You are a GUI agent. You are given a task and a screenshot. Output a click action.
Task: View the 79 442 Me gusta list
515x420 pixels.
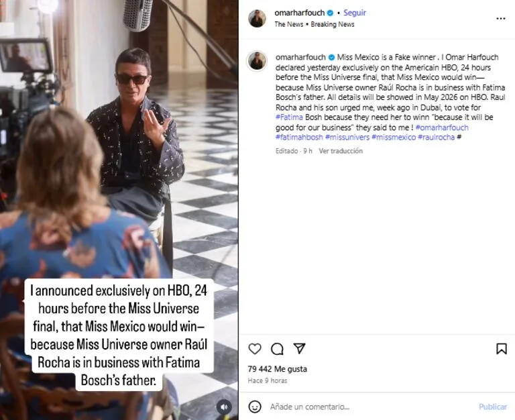[277, 368]
